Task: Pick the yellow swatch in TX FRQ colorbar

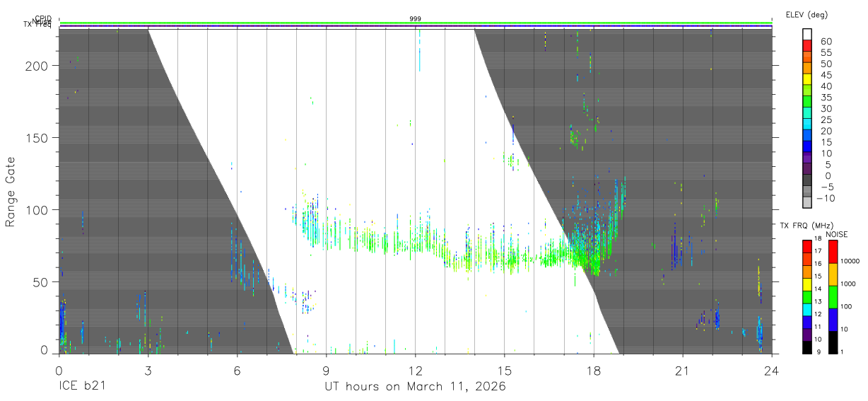Action: click(x=807, y=286)
